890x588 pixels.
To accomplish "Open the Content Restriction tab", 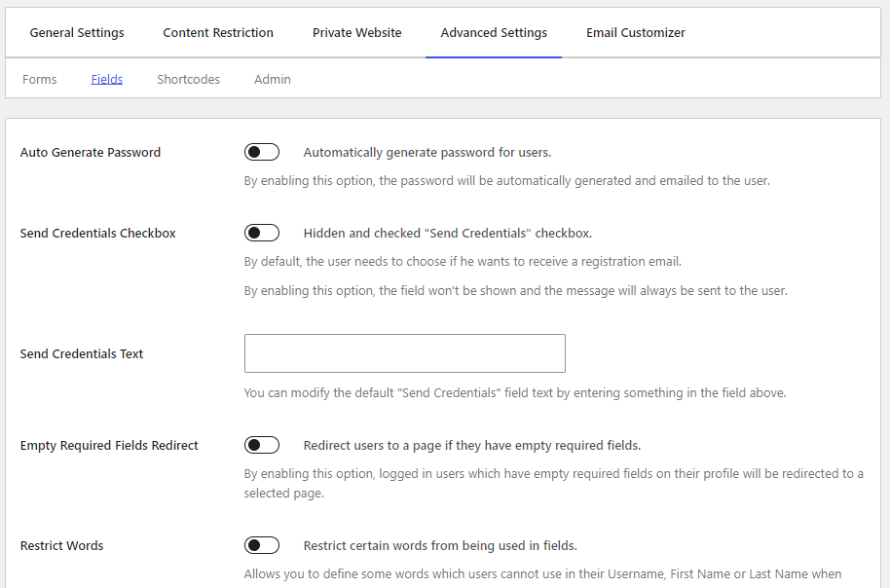I will [x=218, y=32].
